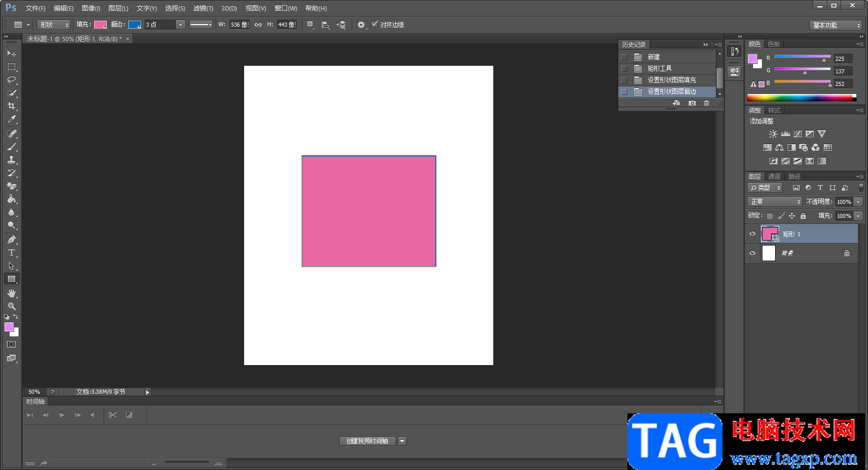Select the Hand tool
Viewport: 868px width, 470px height.
12,293
